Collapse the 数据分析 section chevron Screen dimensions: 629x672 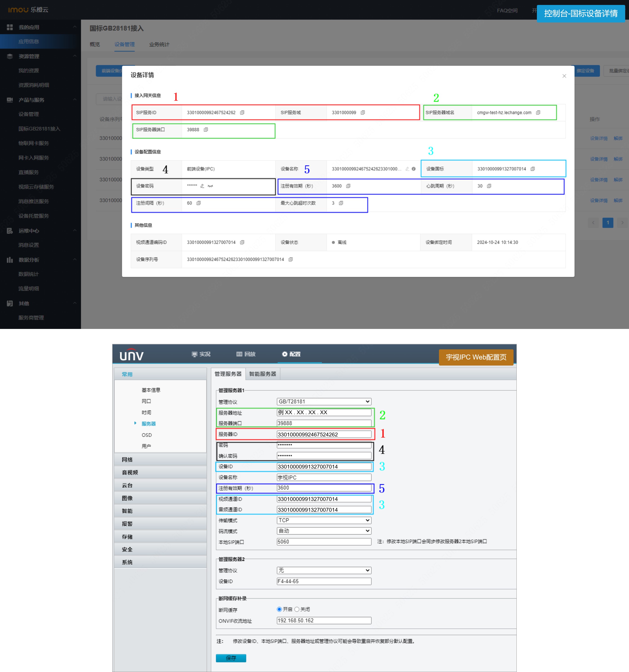[75, 259]
